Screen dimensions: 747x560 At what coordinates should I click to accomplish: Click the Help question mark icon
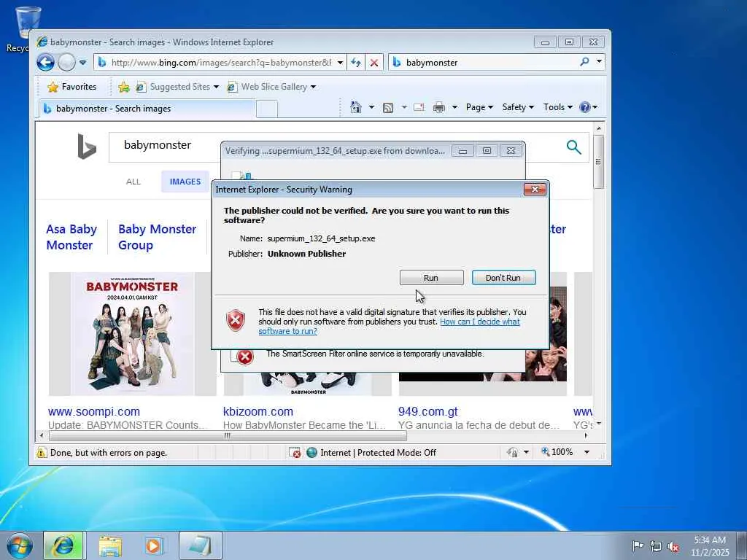pyautogui.click(x=585, y=107)
